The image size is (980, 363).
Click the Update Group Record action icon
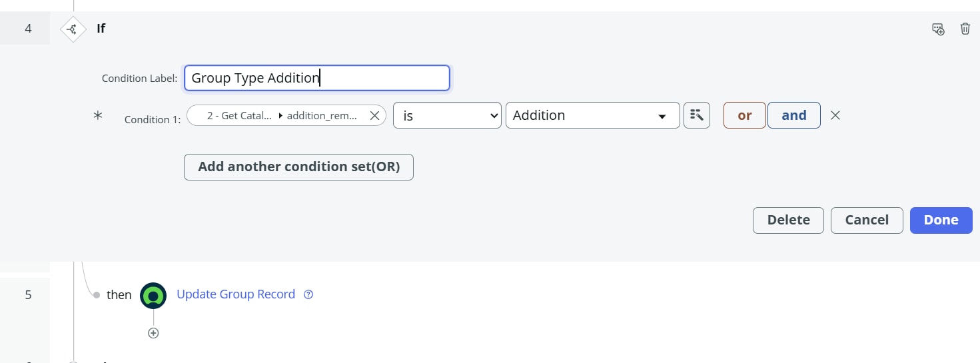[153, 295]
